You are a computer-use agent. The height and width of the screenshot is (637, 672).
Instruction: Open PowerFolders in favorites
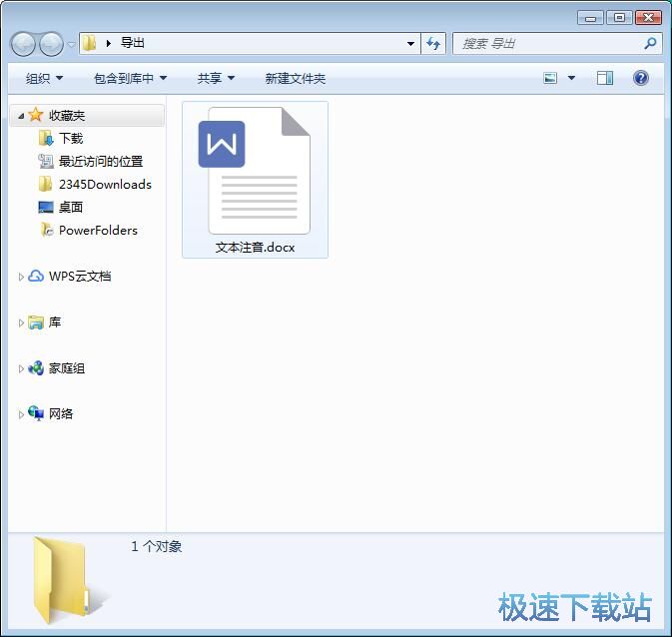(98, 231)
